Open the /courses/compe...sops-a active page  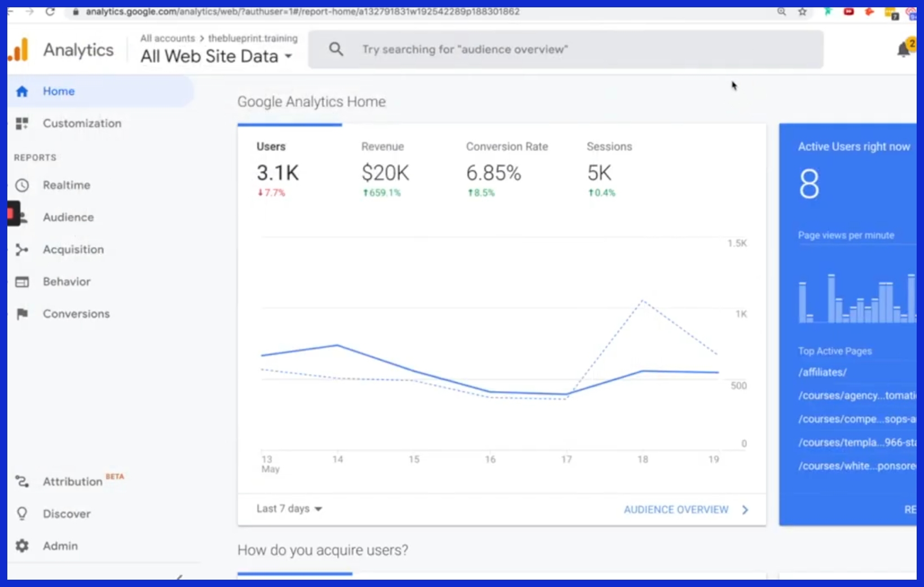(857, 419)
